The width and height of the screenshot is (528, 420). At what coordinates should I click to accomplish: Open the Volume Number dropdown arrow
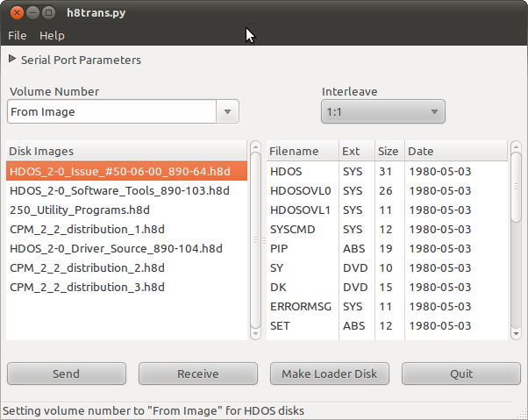click(x=227, y=112)
